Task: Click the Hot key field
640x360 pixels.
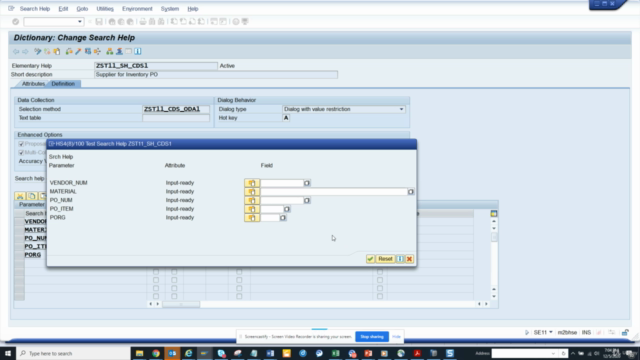Action: coord(286,118)
